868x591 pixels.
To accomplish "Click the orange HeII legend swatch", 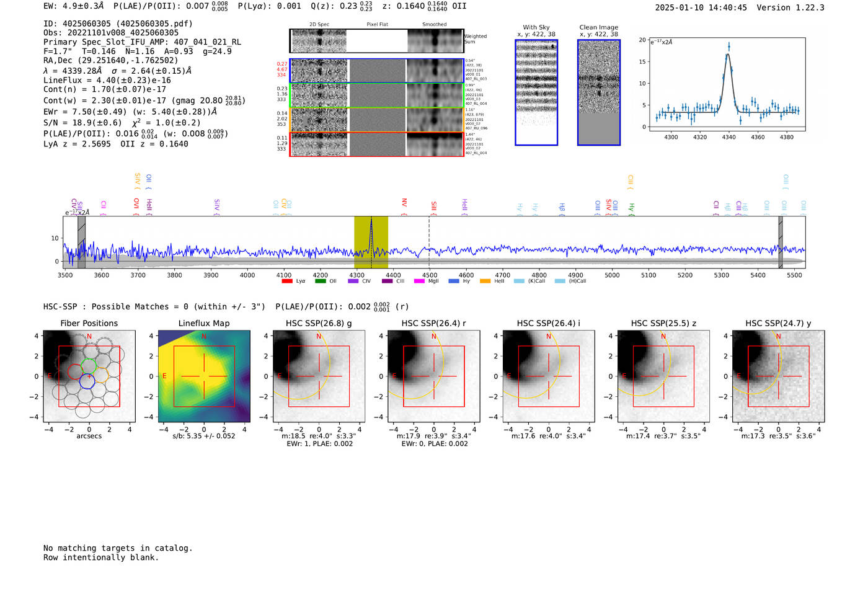I will point(485,281).
